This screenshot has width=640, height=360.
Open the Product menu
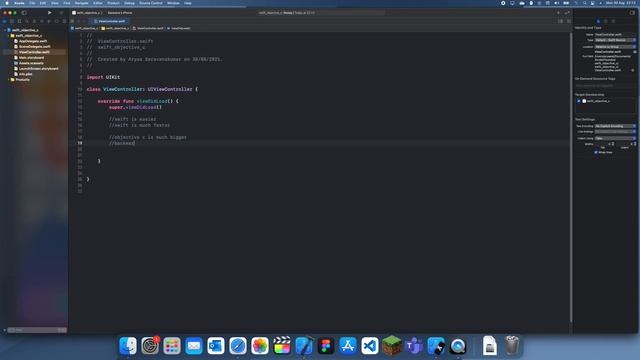coord(113,3)
